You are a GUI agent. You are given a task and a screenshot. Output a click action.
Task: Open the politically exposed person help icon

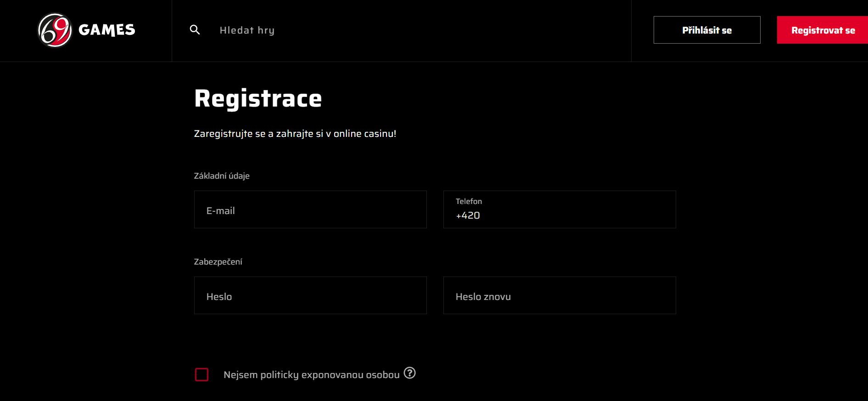[x=409, y=373]
